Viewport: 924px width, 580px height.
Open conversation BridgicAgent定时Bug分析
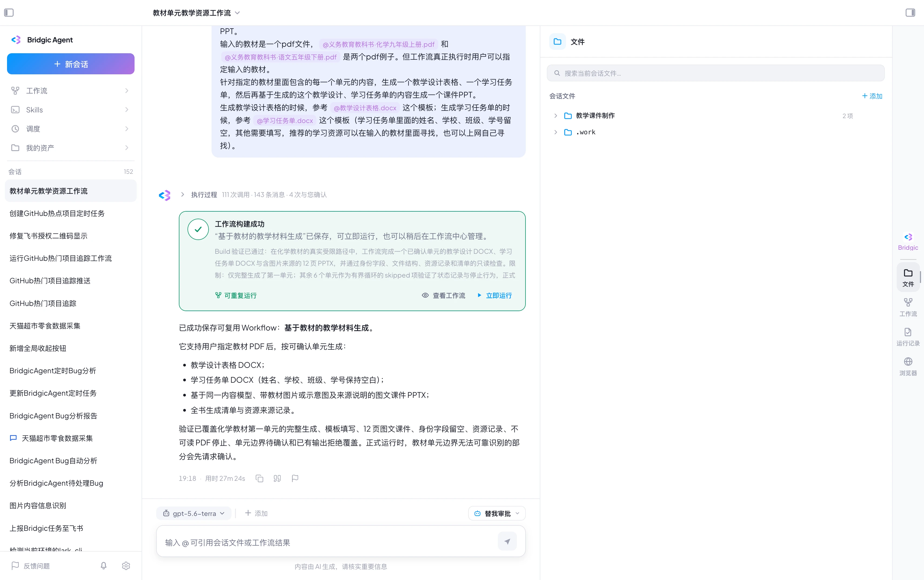[71, 371]
